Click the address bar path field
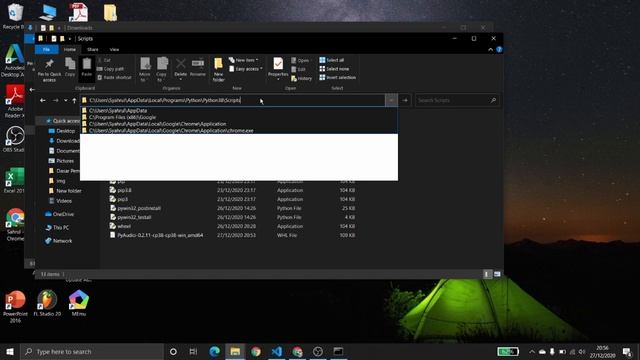The image size is (640, 360). pos(233,100)
